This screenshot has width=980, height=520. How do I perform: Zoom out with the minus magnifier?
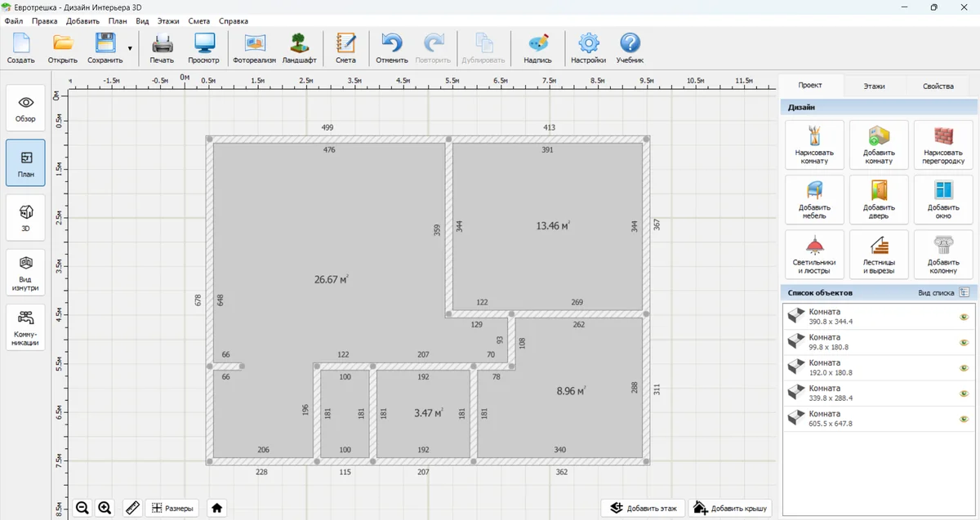pyautogui.click(x=82, y=508)
